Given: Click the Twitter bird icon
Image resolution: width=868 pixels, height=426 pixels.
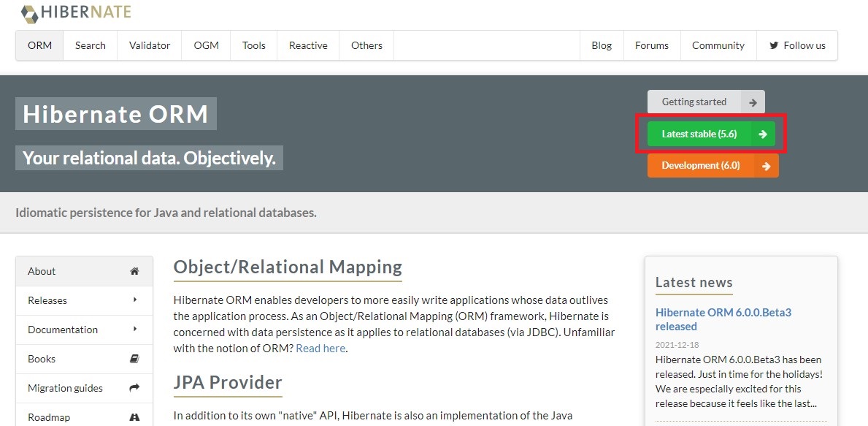Looking at the screenshot, I should pos(773,45).
